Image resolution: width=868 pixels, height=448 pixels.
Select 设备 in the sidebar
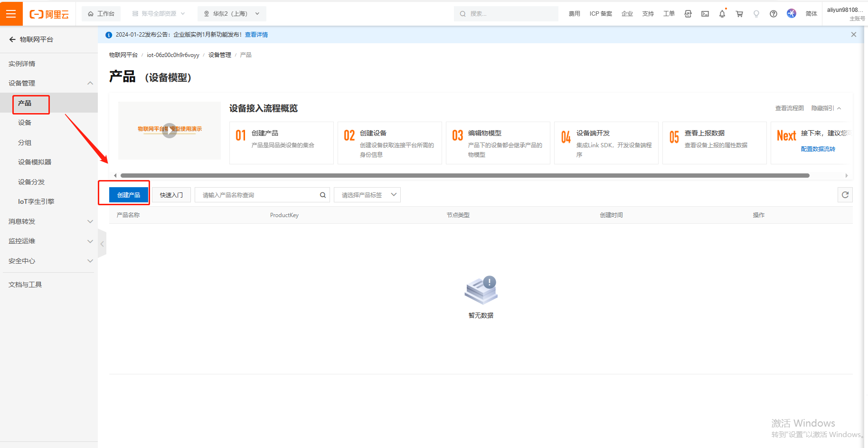pyautogui.click(x=25, y=123)
